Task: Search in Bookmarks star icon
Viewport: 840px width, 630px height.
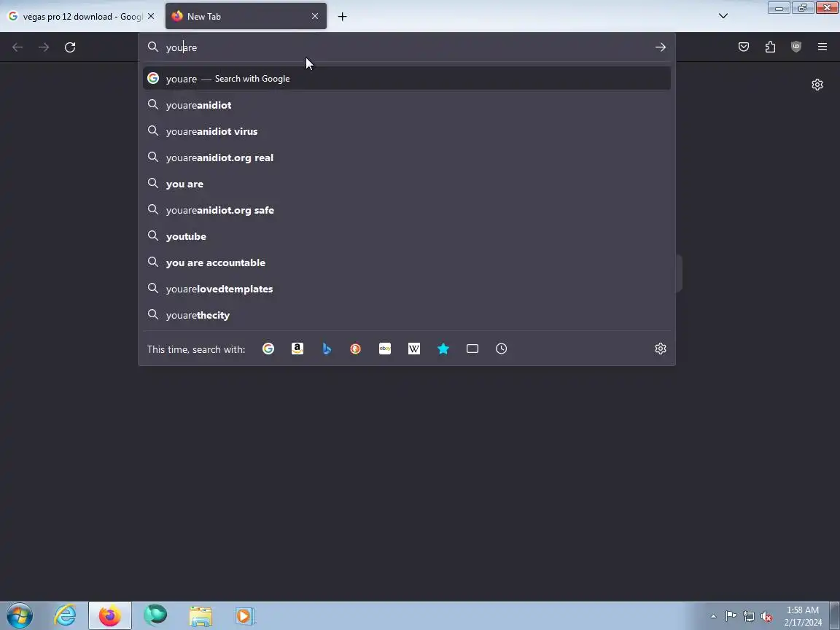Action: pyautogui.click(x=443, y=349)
